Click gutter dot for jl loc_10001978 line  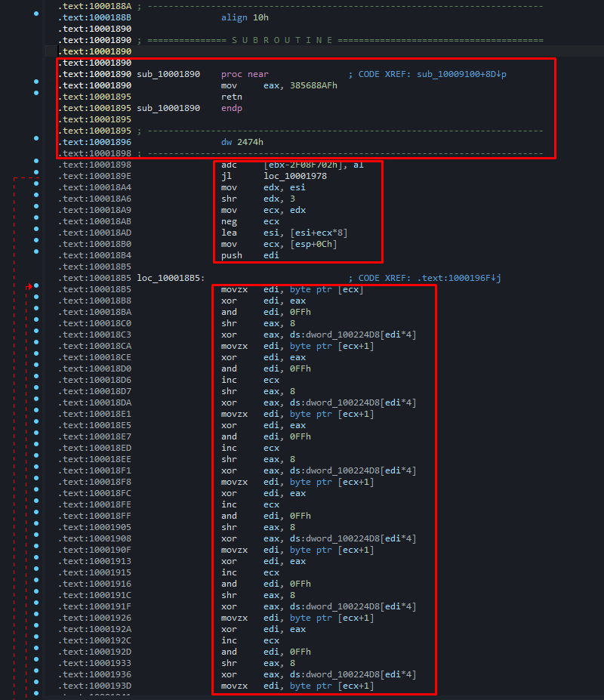[x=36, y=173]
